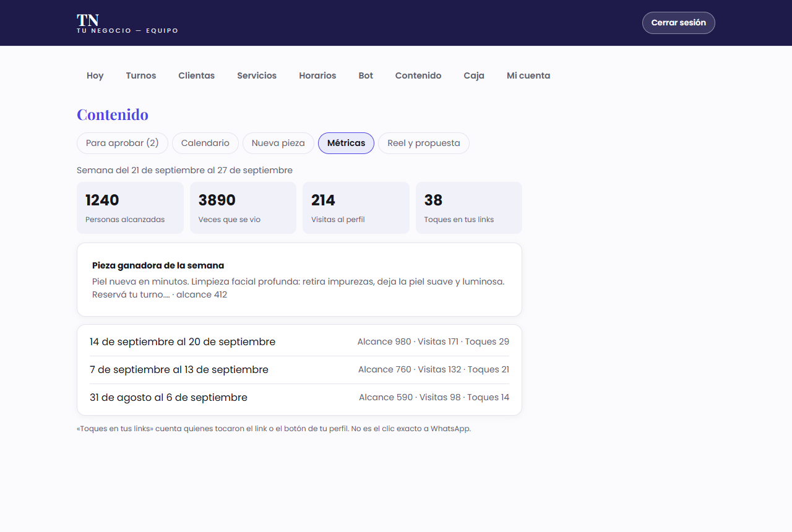
Task: Select the '14 de septiembre al 20 de septiembre' row
Action: tap(299, 342)
